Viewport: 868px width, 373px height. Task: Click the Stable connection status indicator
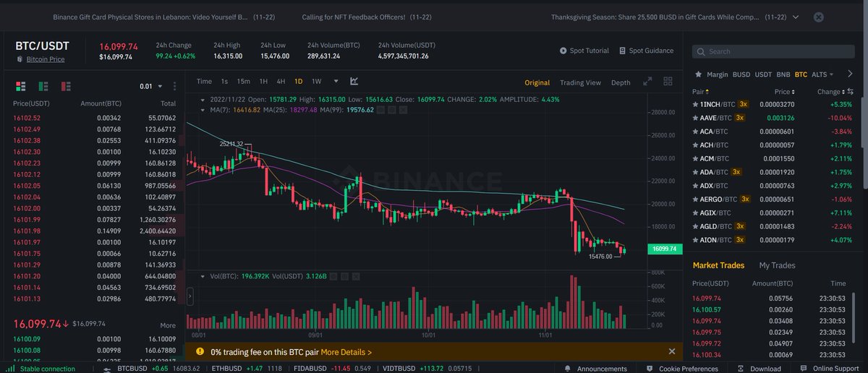41,369
